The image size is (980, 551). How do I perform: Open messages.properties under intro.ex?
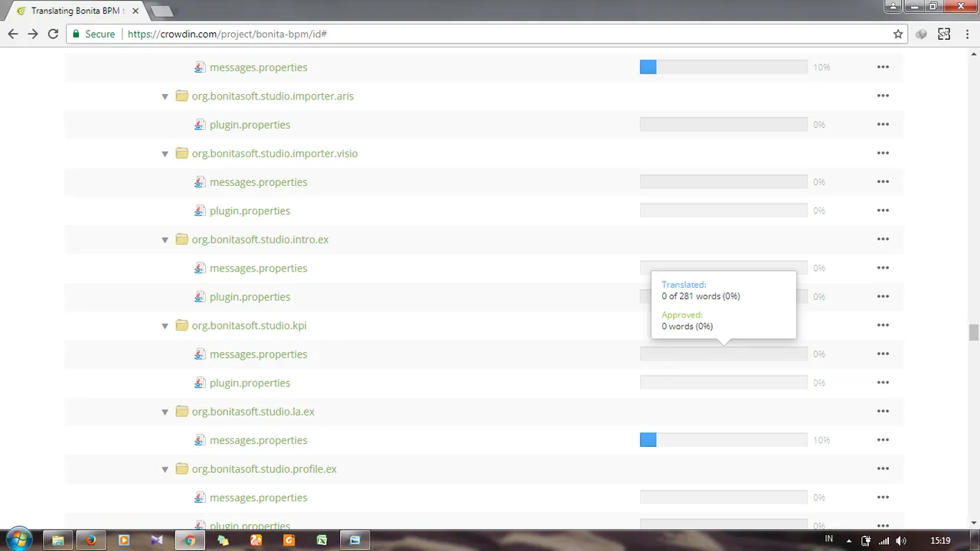[258, 268]
